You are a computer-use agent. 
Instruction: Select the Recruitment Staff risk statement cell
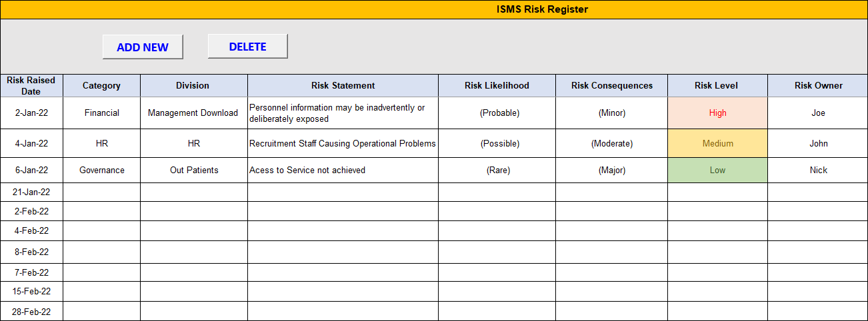pos(343,143)
